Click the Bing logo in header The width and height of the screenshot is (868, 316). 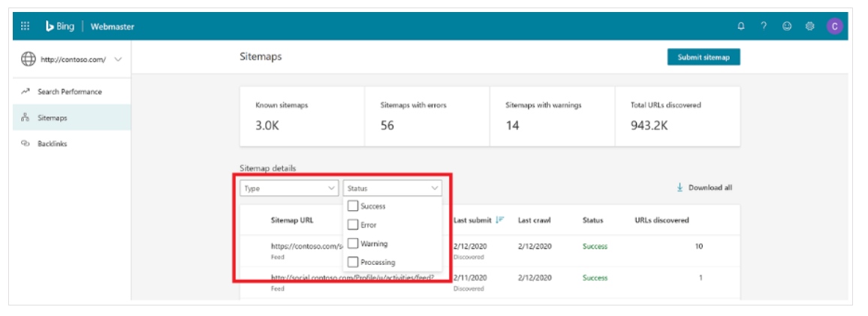point(60,26)
